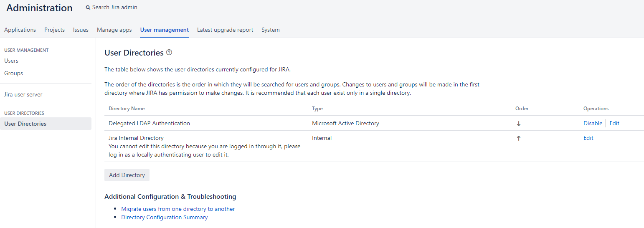644x228 pixels.
Task: Open Users in the sidebar
Action: 11,61
